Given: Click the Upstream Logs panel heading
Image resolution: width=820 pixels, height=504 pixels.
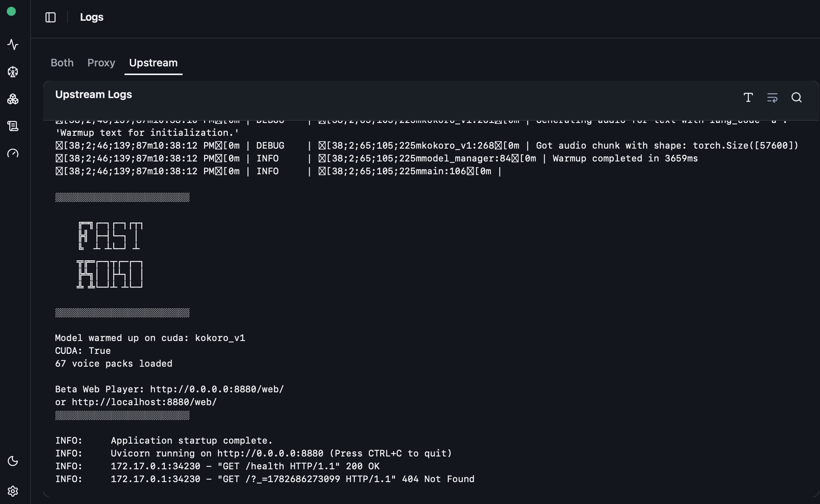Looking at the screenshot, I should click(x=94, y=94).
